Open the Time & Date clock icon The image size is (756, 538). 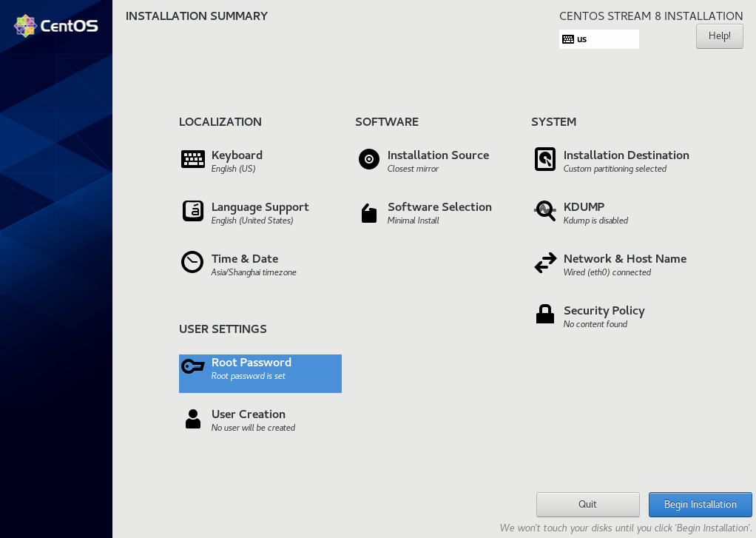tap(192, 262)
